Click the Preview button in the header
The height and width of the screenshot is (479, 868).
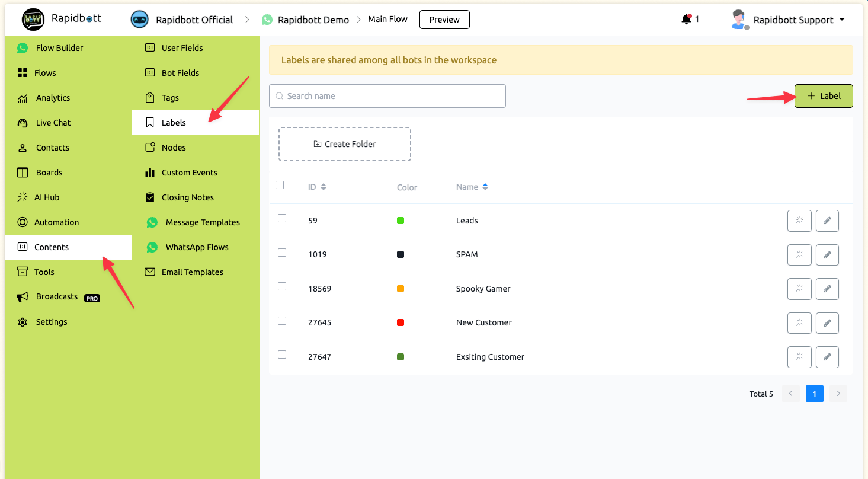pos(444,20)
